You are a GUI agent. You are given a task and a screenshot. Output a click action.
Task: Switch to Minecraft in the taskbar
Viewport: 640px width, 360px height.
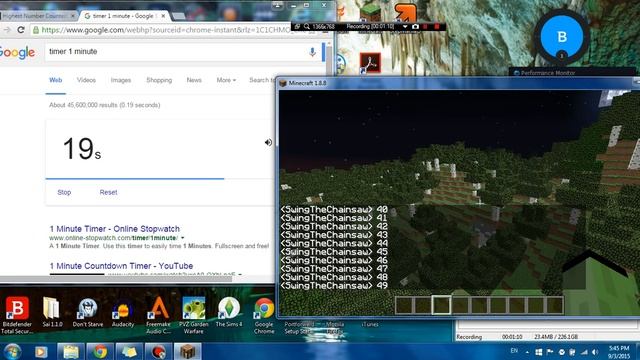coord(188,352)
